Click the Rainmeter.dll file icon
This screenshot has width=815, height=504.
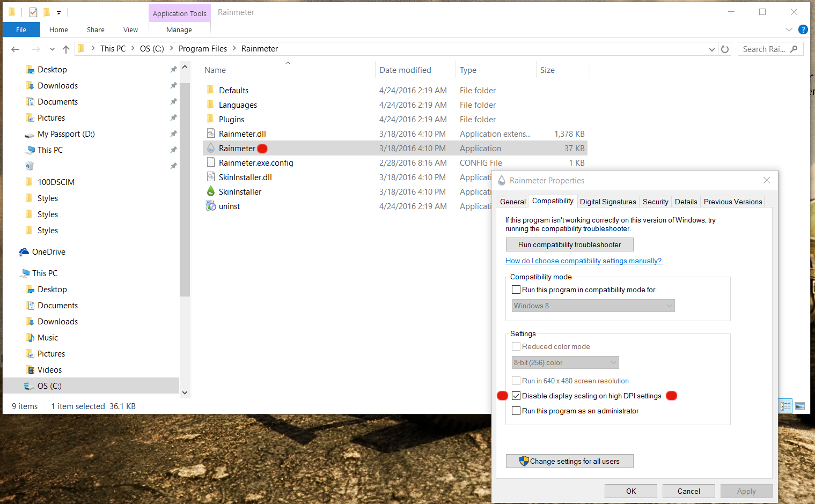pyautogui.click(x=211, y=134)
